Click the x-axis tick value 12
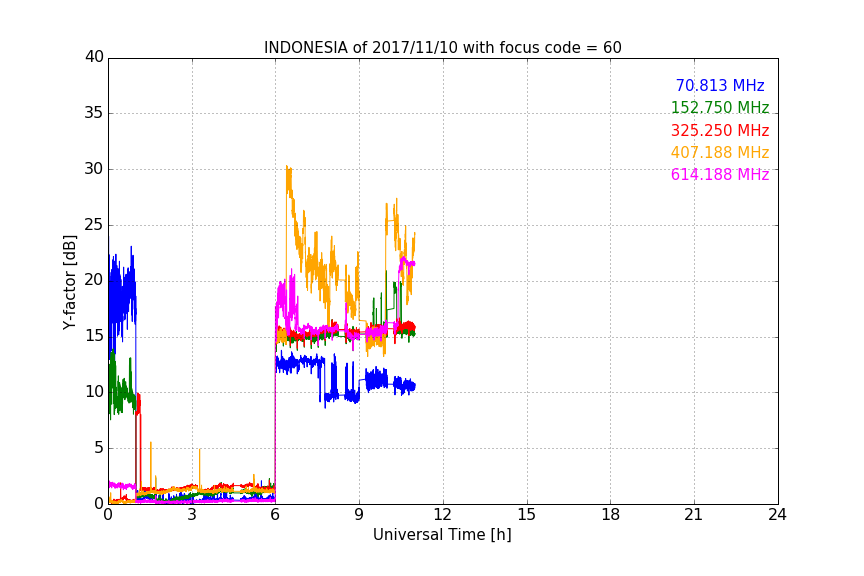 [x=443, y=515]
